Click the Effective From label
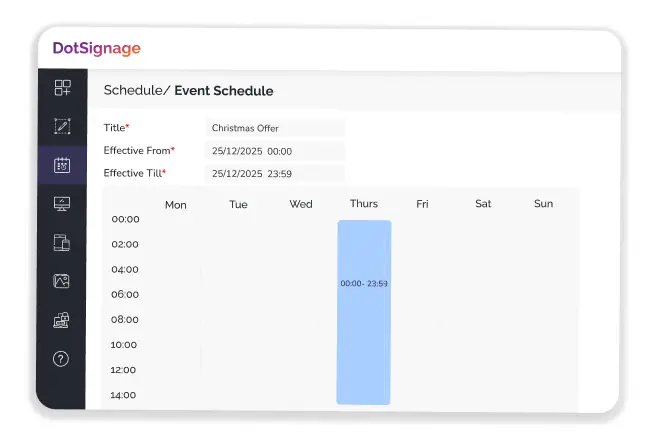Viewport: 657px width, 439px height. point(139,150)
